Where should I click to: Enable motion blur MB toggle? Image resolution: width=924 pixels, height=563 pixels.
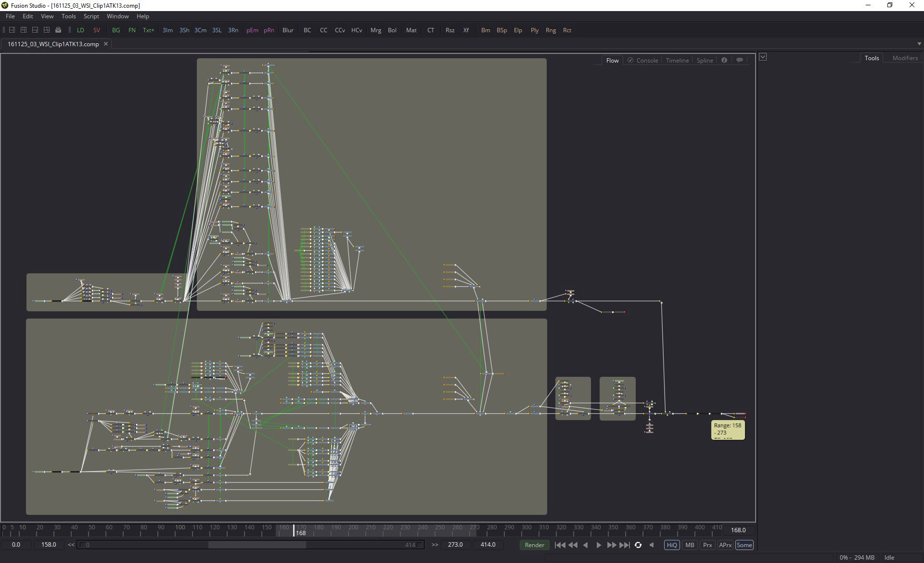pos(690,545)
